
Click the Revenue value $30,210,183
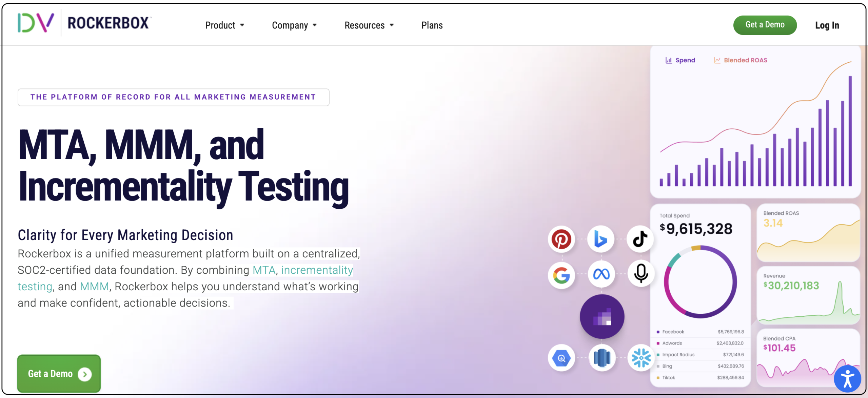(791, 286)
